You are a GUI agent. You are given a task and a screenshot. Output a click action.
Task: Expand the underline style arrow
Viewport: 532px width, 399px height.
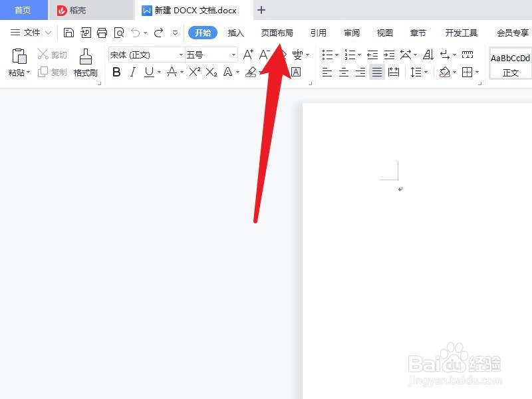click(x=159, y=72)
